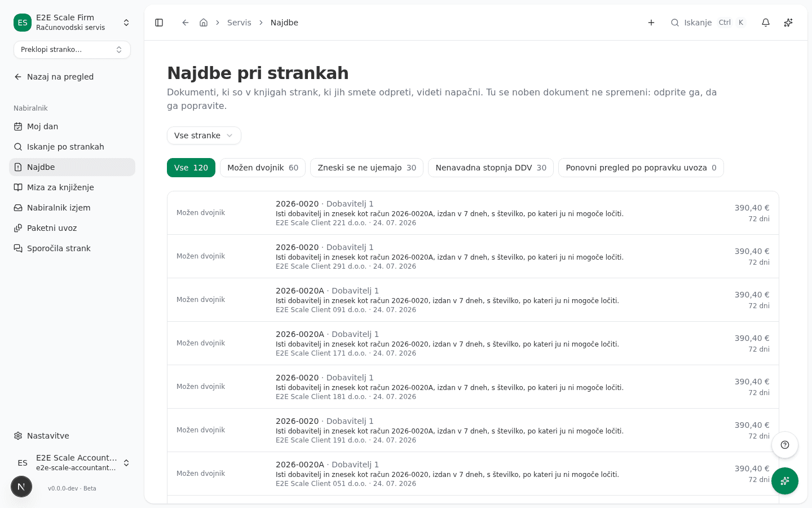
Task: Open Iskanje po strankah in sidebar
Action: coord(72,147)
